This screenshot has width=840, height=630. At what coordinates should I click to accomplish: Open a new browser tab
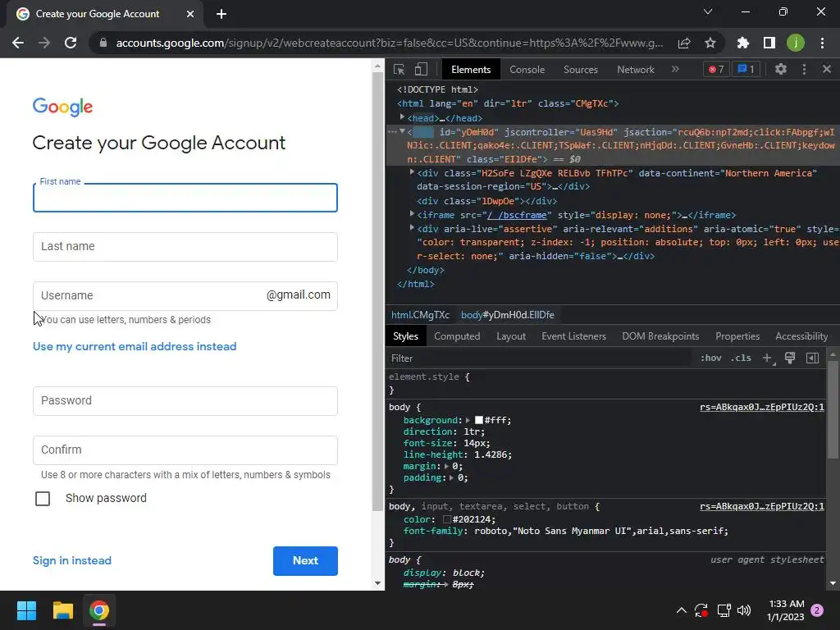pos(221,14)
